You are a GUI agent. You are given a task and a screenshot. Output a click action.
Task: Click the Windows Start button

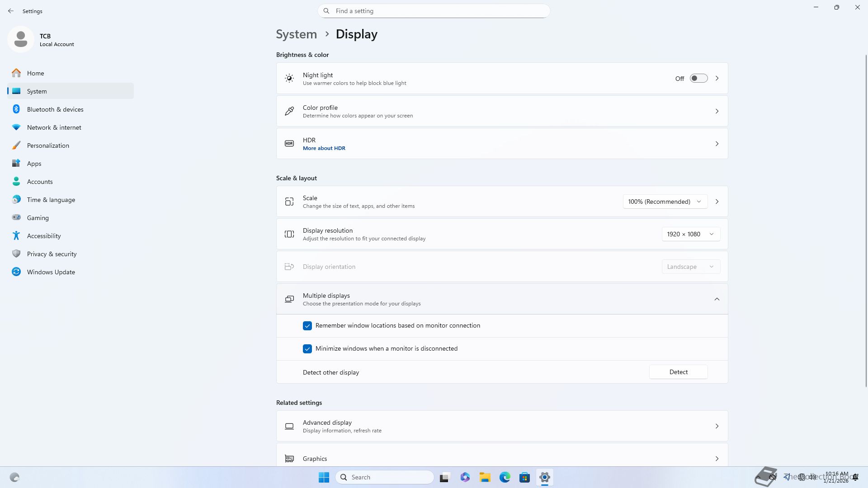[324, 477]
